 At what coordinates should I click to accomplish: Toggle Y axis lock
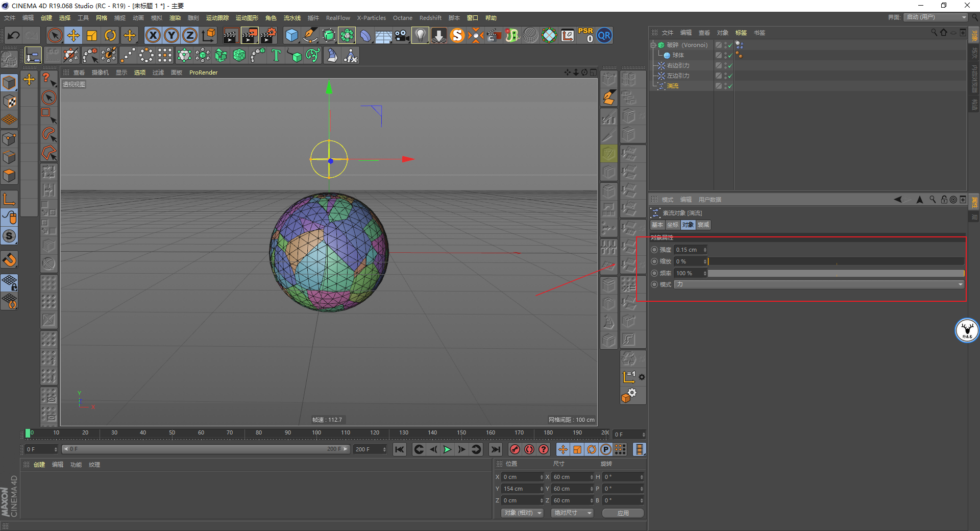tap(171, 35)
